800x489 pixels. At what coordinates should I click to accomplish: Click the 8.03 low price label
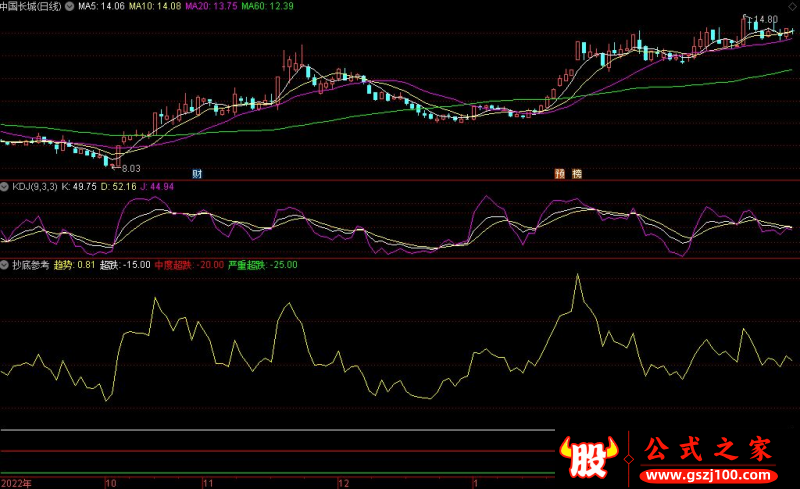(131, 168)
